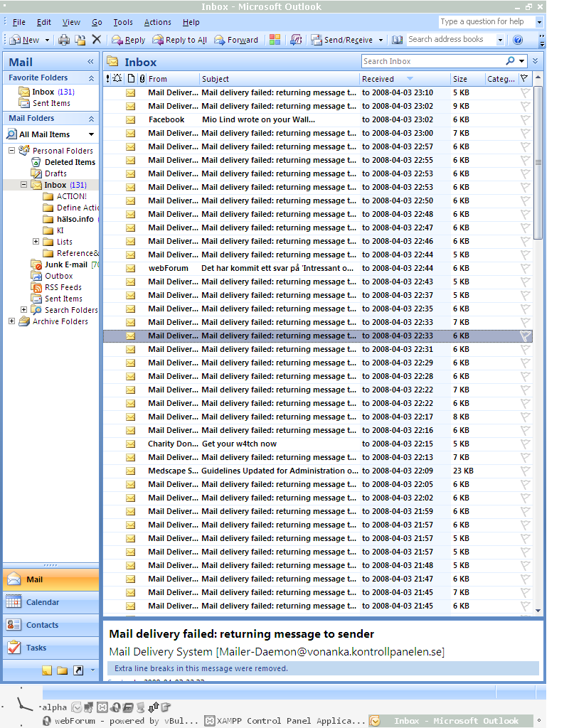The image size is (569, 728).
Task: Flag the 23:10 Mail Delivery message
Action: (525, 93)
